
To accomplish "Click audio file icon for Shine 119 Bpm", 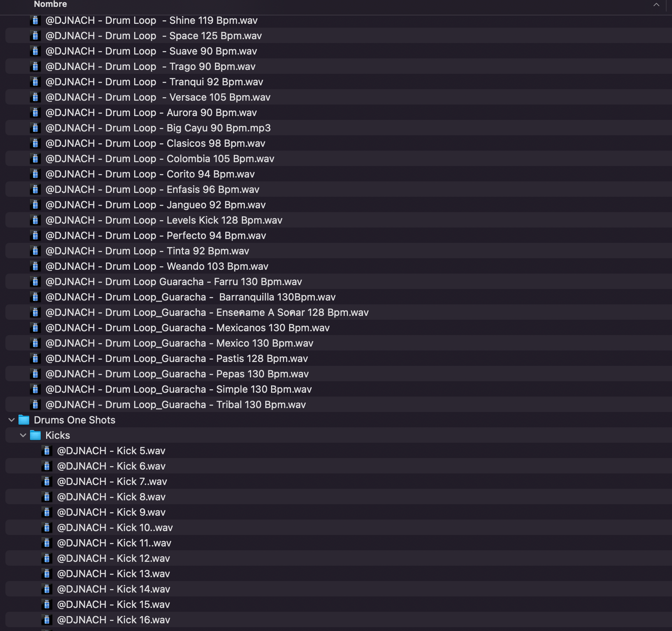I will (35, 20).
